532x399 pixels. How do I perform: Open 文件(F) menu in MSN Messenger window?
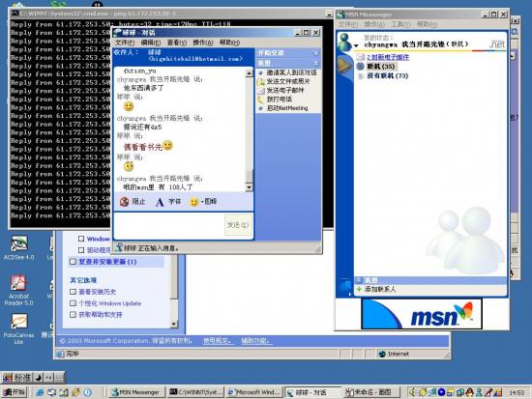(x=348, y=24)
